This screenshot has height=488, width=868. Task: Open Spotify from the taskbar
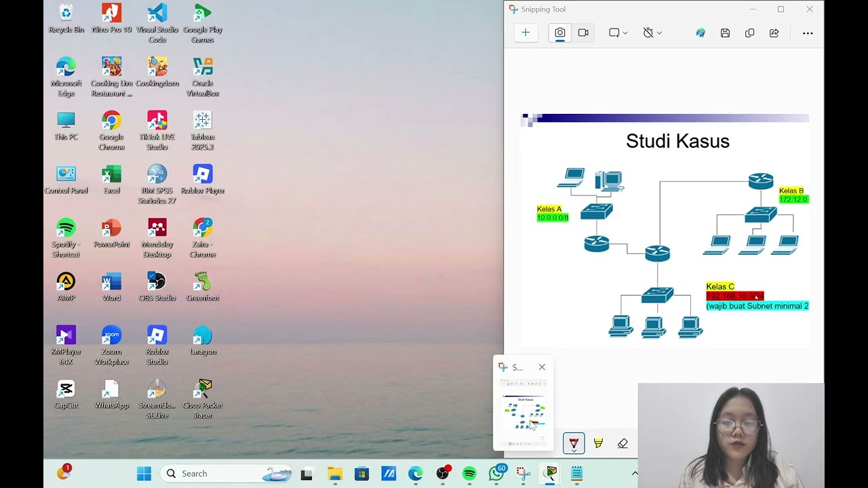469,473
